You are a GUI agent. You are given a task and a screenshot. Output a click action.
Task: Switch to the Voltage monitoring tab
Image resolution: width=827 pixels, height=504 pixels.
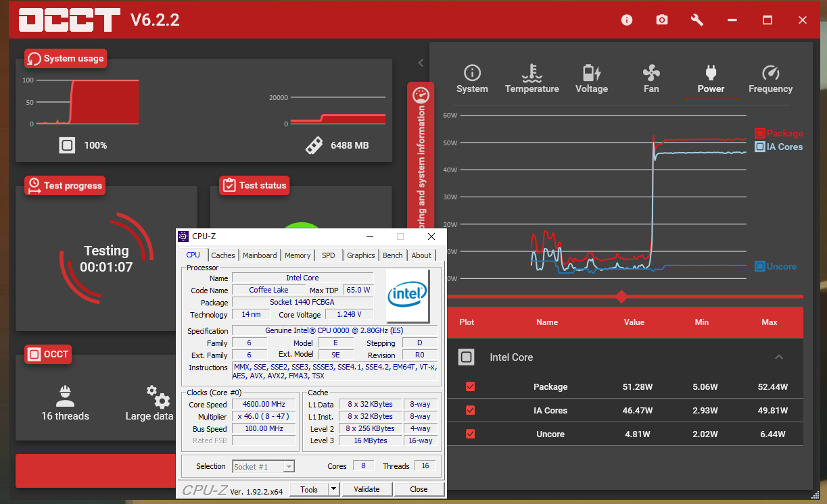point(592,80)
